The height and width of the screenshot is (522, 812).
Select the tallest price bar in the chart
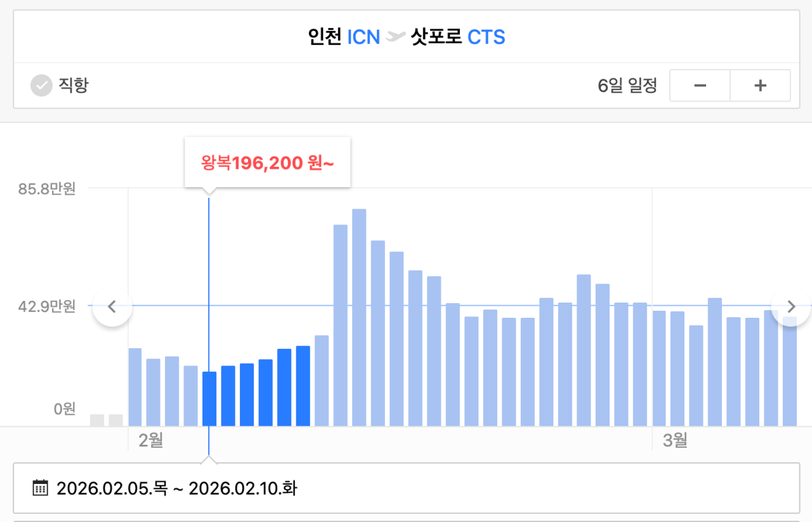[359, 317]
